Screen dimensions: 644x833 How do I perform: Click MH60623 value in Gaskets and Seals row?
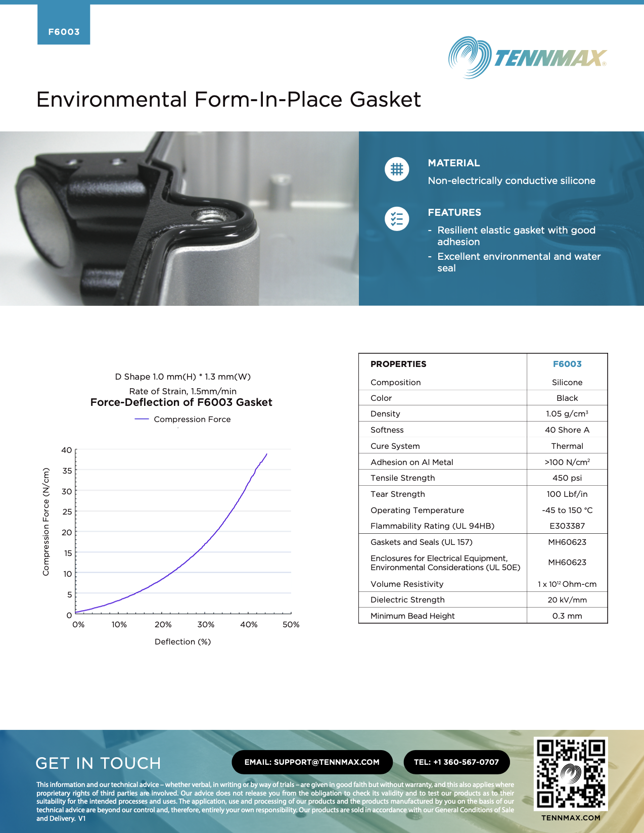point(567,542)
